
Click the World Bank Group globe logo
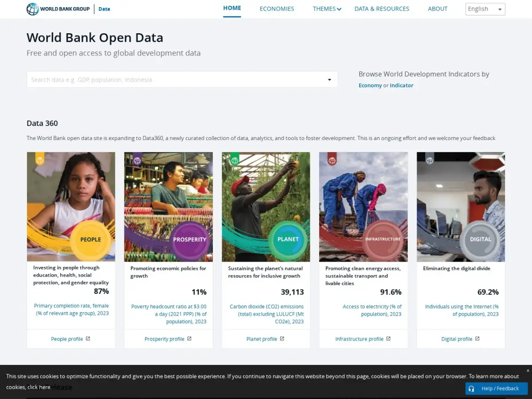[x=33, y=9]
